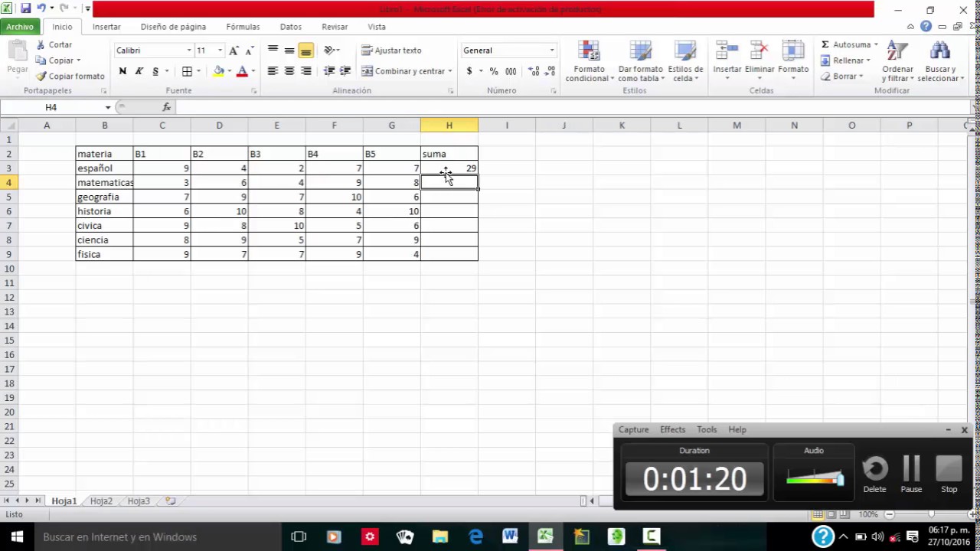Click the Pegar paste icon

point(17,52)
